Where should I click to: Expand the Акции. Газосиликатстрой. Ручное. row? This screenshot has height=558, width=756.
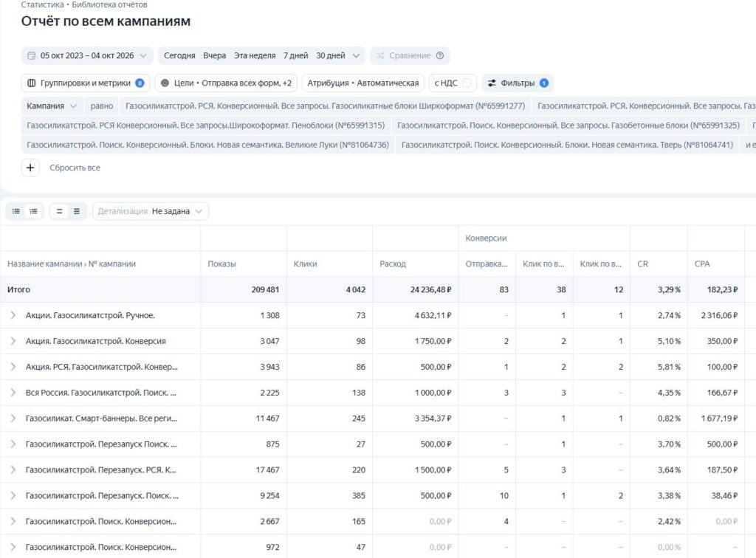click(13, 315)
